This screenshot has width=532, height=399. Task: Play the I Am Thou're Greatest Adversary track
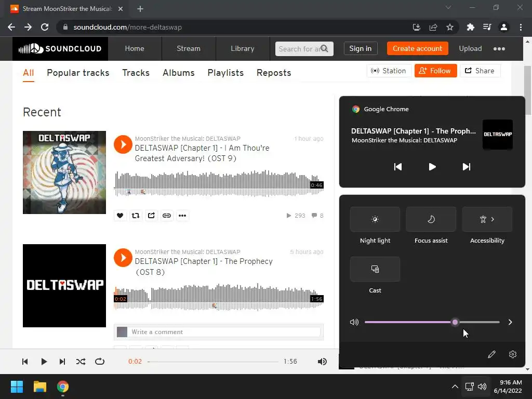(x=123, y=144)
